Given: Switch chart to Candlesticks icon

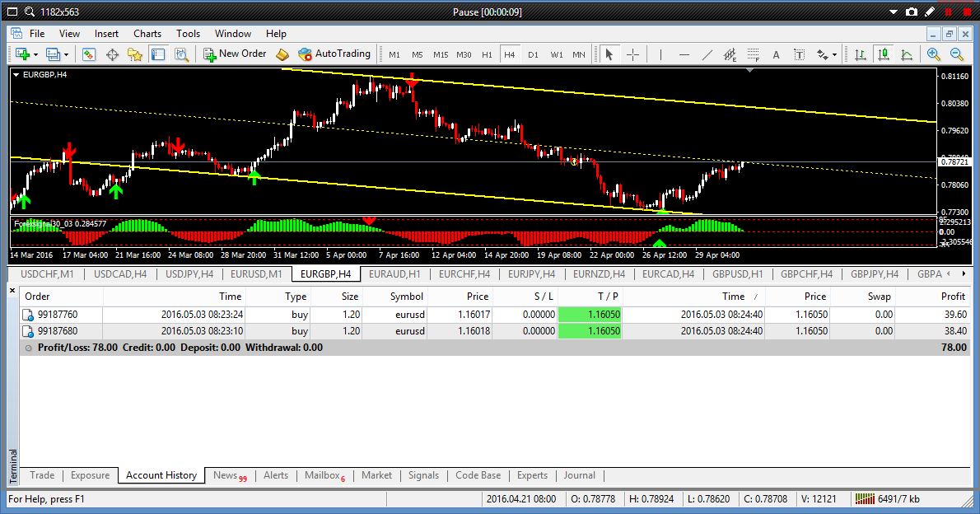Looking at the screenshot, I should pos(884,54).
